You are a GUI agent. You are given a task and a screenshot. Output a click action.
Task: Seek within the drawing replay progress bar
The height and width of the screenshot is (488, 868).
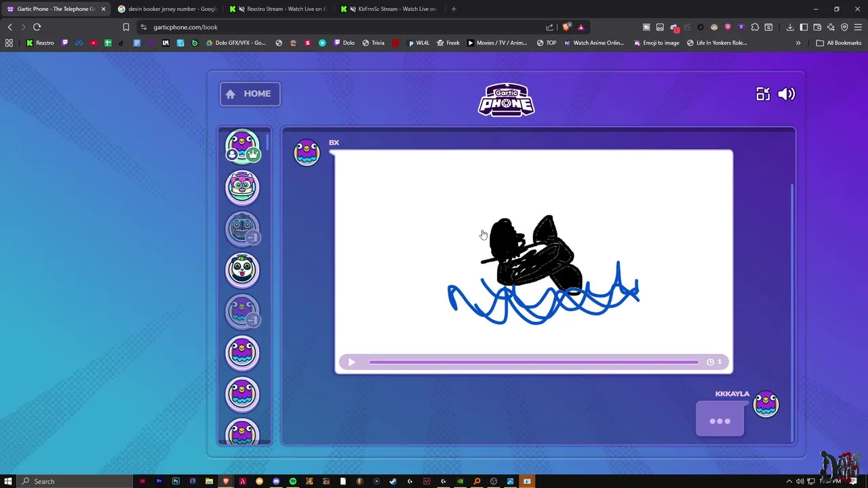coord(534,362)
